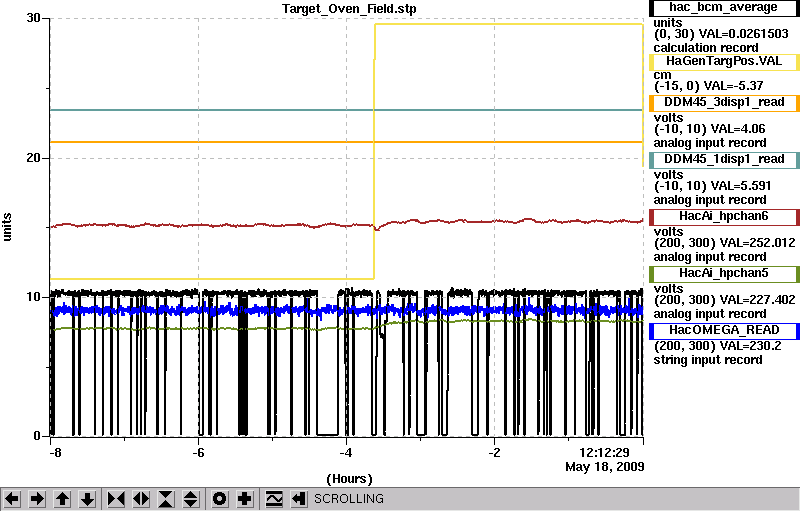Click the plus toolbar icon
800x511 pixels.
coord(245,499)
